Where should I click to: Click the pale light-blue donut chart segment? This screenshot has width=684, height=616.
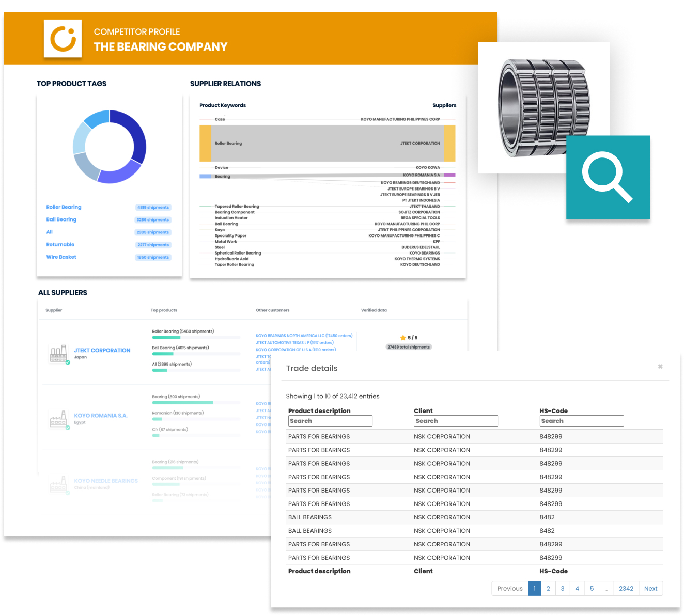81,138
